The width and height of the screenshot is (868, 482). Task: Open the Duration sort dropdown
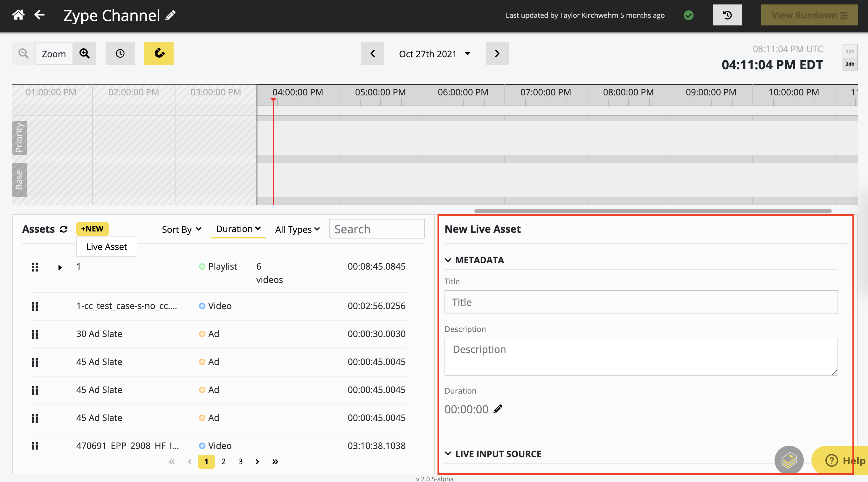[x=238, y=229]
